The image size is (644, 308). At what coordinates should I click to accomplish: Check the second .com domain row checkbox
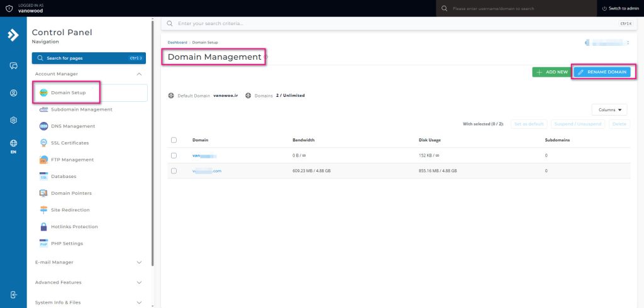coord(174,170)
